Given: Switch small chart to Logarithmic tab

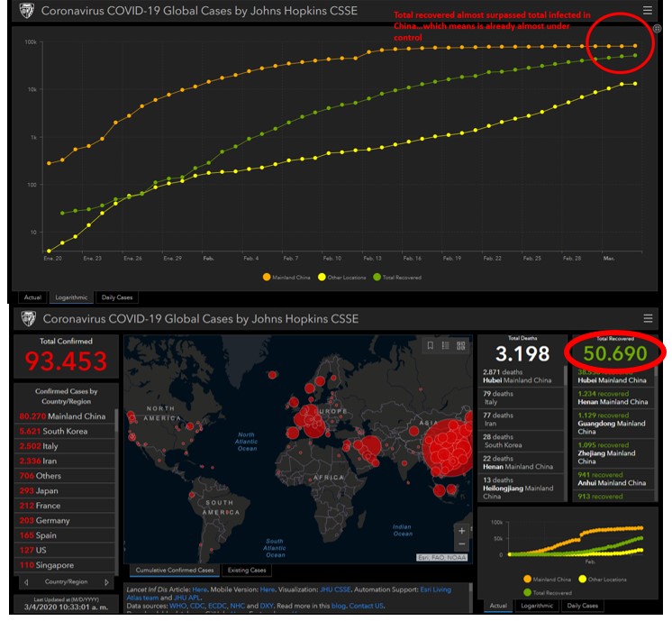Looking at the screenshot, I should click(537, 606).
